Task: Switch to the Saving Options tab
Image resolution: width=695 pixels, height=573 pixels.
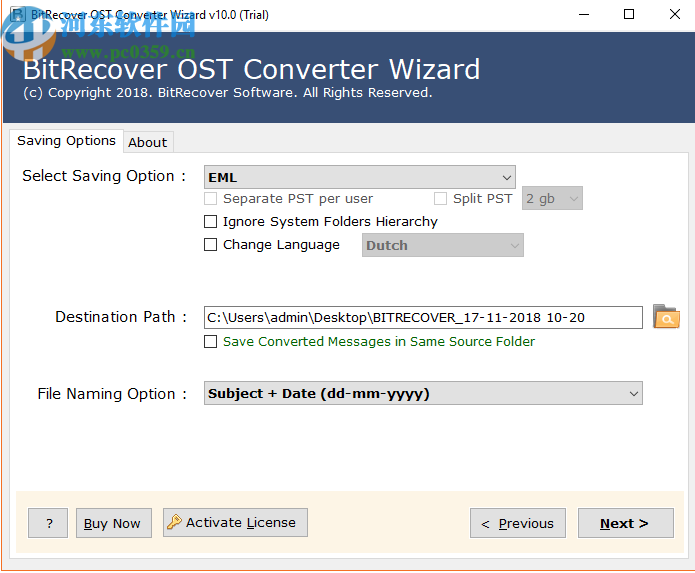Action: (66, 140)
